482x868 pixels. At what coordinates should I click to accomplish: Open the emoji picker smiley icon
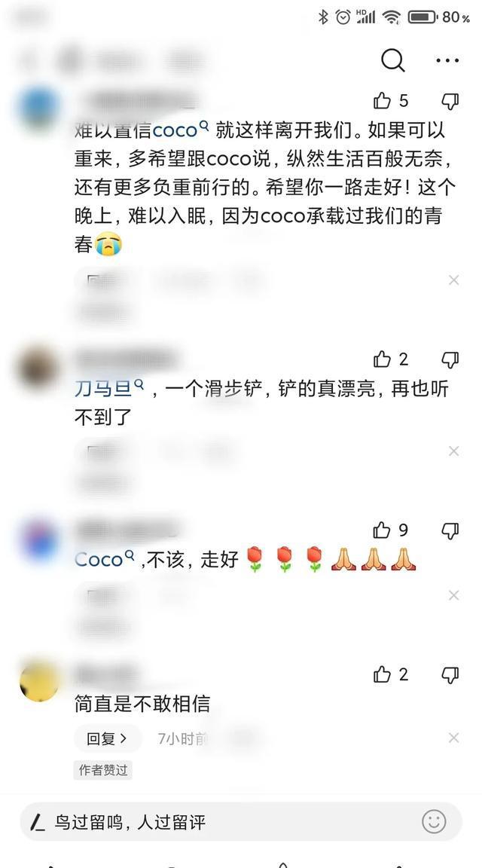click(x=434, y=821)
